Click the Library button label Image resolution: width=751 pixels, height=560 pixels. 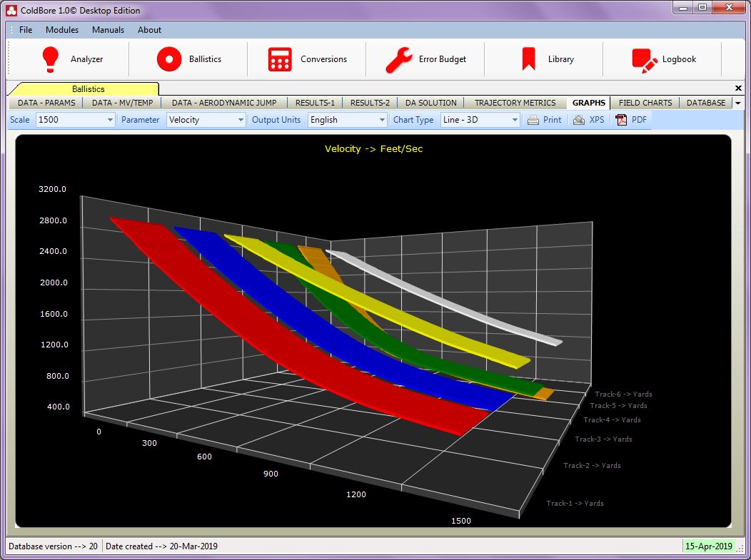561,59
